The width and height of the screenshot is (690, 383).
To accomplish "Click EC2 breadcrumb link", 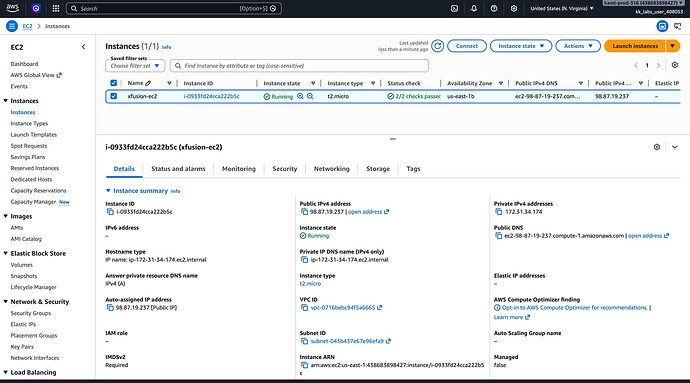I will coord(27,26).
